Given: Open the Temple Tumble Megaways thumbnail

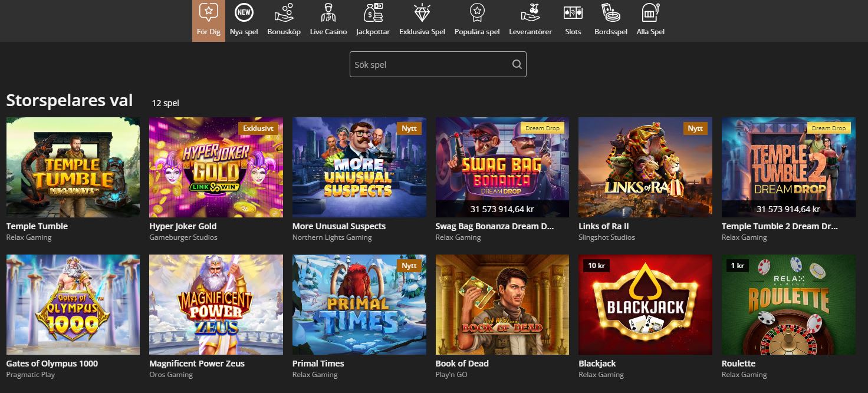Looking at the screenshot, I should point(73,167).
